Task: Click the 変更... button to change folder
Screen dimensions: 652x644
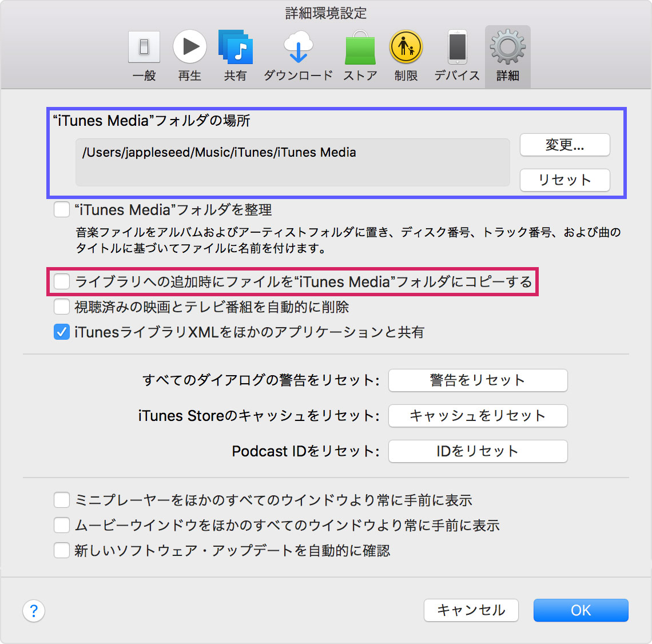Action: pos(564,145)
